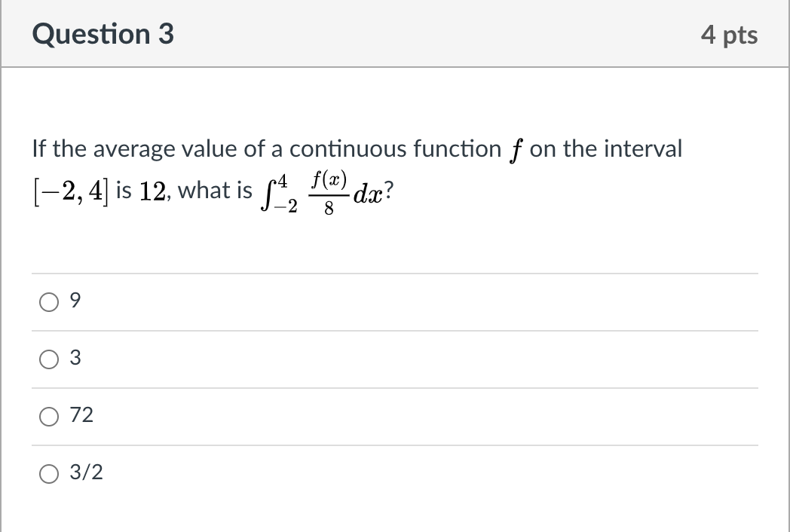790x532 pixels.
Task: Click the question prompt text
Action: coord(358,148)
